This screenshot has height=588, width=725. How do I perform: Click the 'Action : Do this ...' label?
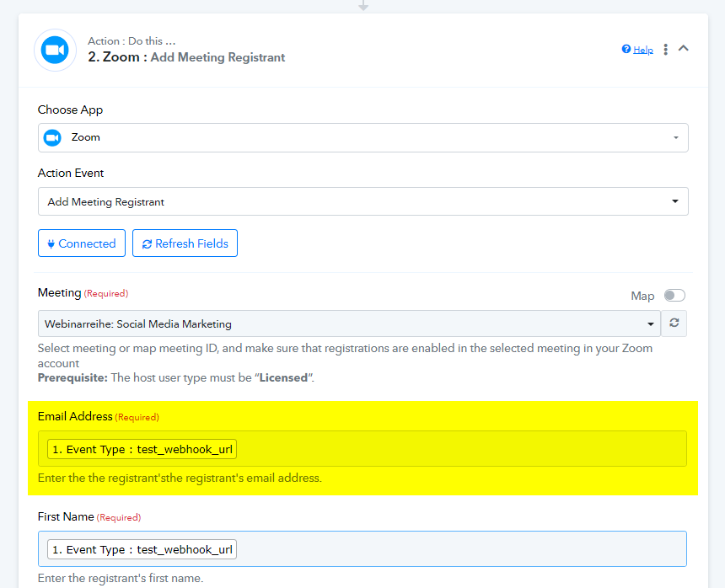pyautogui.click(x=132, y=41)
